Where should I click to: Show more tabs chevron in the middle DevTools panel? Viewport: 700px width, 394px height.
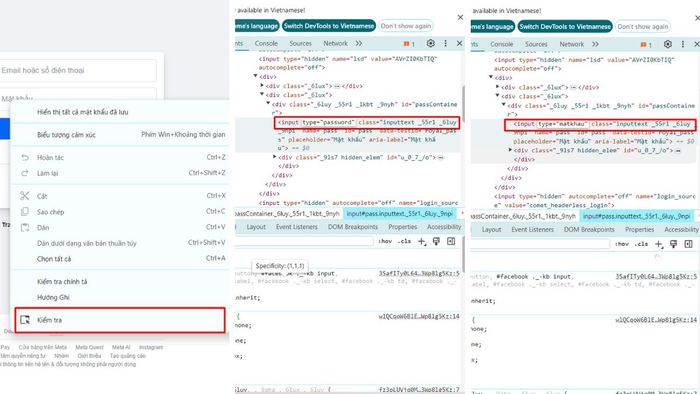(x=359, y=43)
